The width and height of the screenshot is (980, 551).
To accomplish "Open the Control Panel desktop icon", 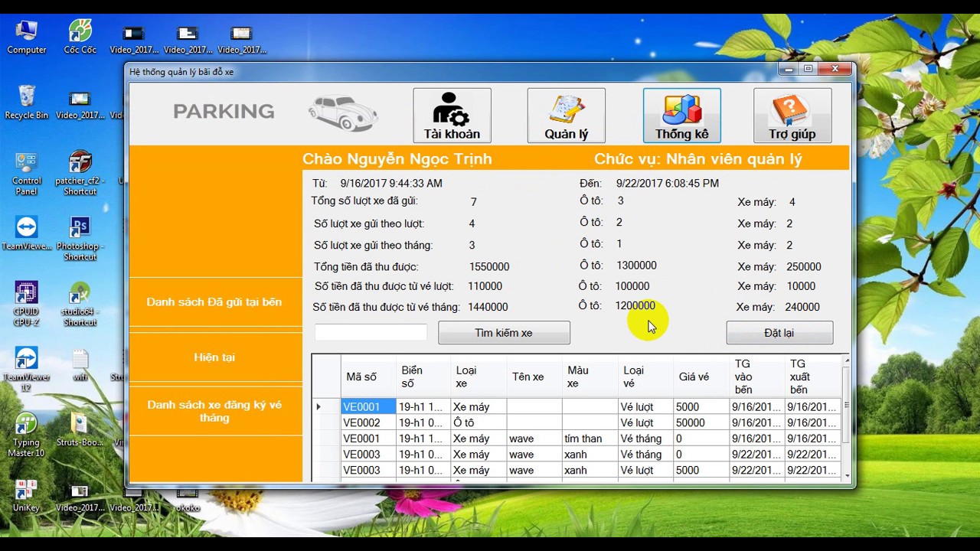I will point(27,173).
